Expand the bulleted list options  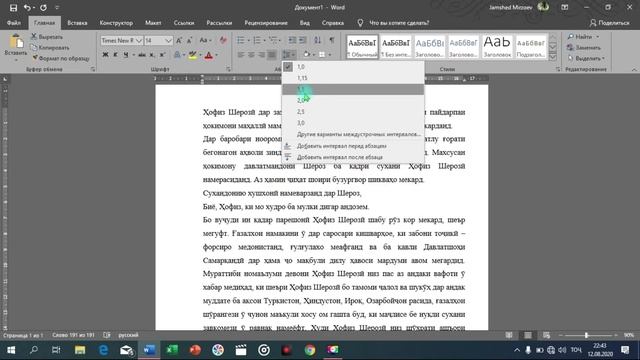(248, 40)
